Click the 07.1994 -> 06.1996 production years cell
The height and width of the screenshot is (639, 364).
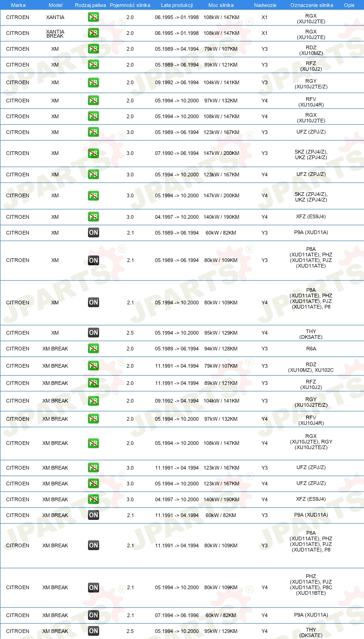(177, 615)
